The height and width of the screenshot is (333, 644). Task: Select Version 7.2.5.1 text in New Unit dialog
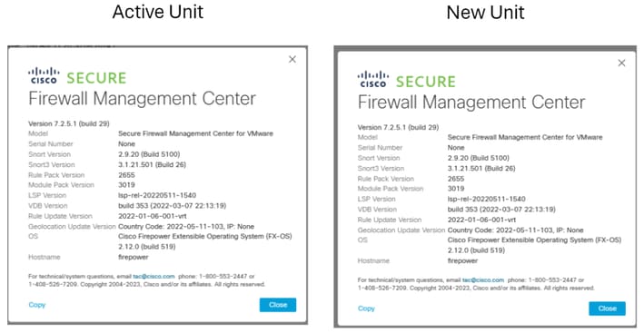381,127
